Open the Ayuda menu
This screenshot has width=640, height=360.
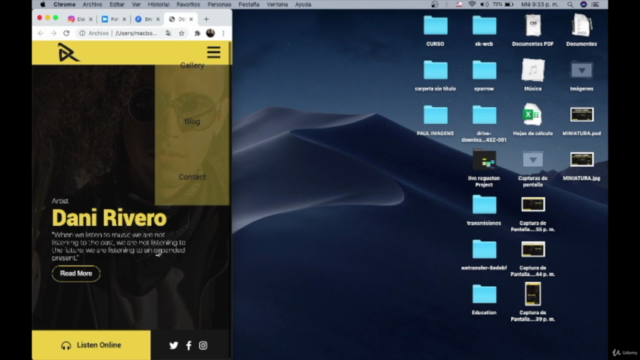point(303,4)
